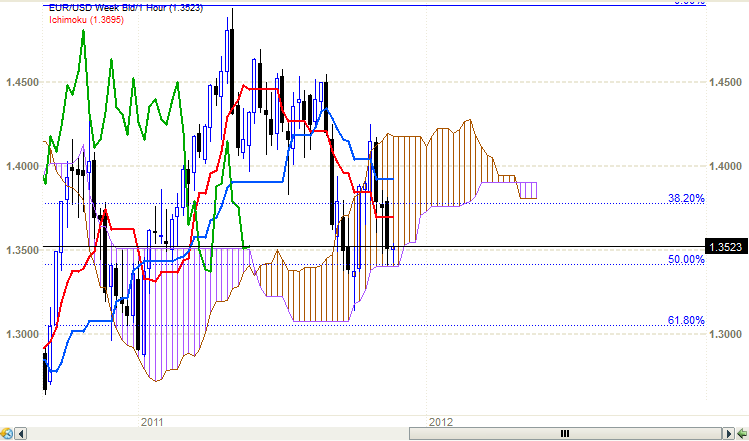The image size is (749, 441).
Task: Click the 1.4000 label on right price axis
Action: (726, 166)
